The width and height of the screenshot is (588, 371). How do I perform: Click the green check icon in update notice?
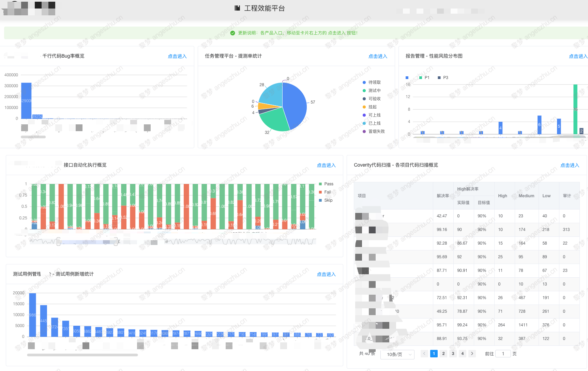point(232,33)
